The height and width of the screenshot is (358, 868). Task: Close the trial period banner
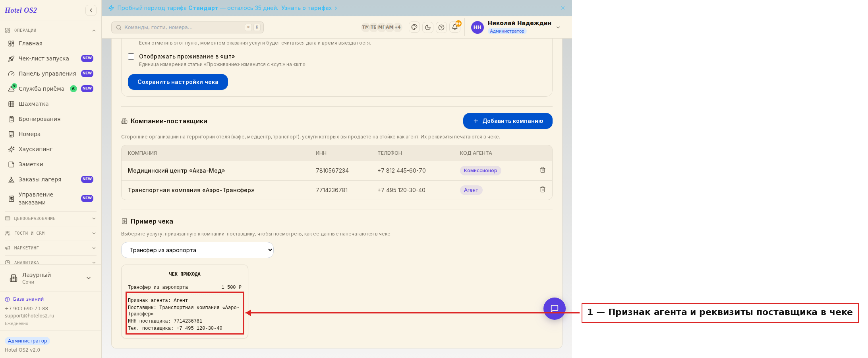click(x=563, y=8)
